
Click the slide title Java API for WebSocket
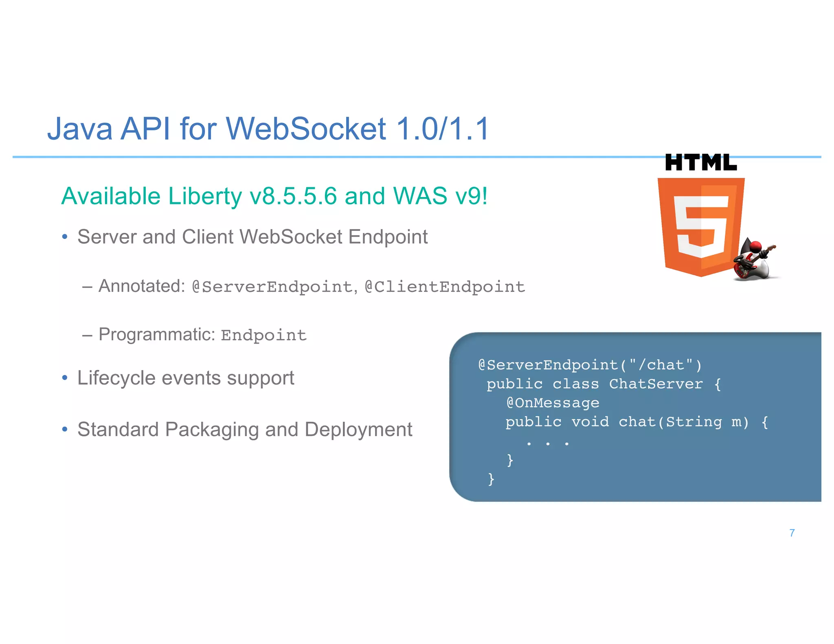click(268, 129)
